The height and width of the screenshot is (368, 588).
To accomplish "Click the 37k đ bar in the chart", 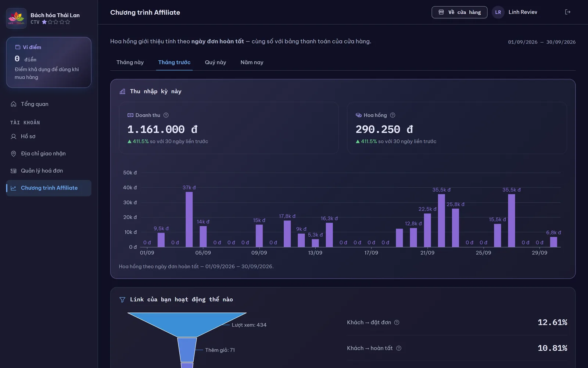I will [x=189, y=219].
